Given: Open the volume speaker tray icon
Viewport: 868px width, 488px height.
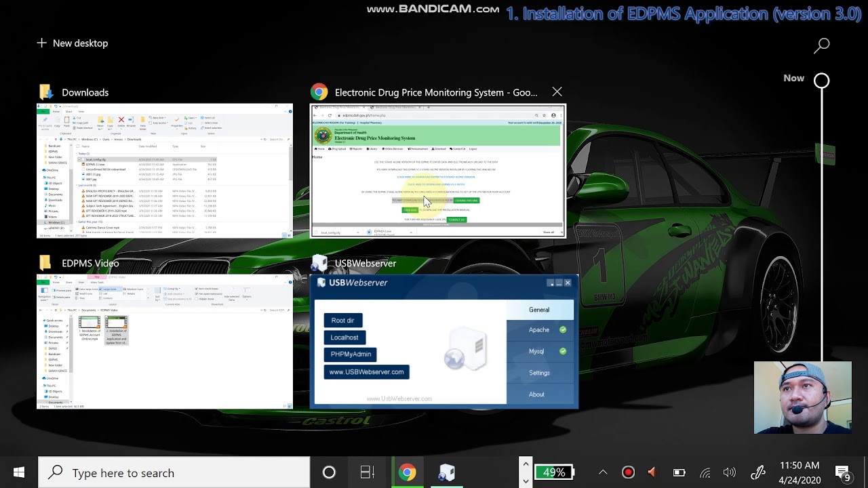Looking at the screenshot, I should click(730, 472).
